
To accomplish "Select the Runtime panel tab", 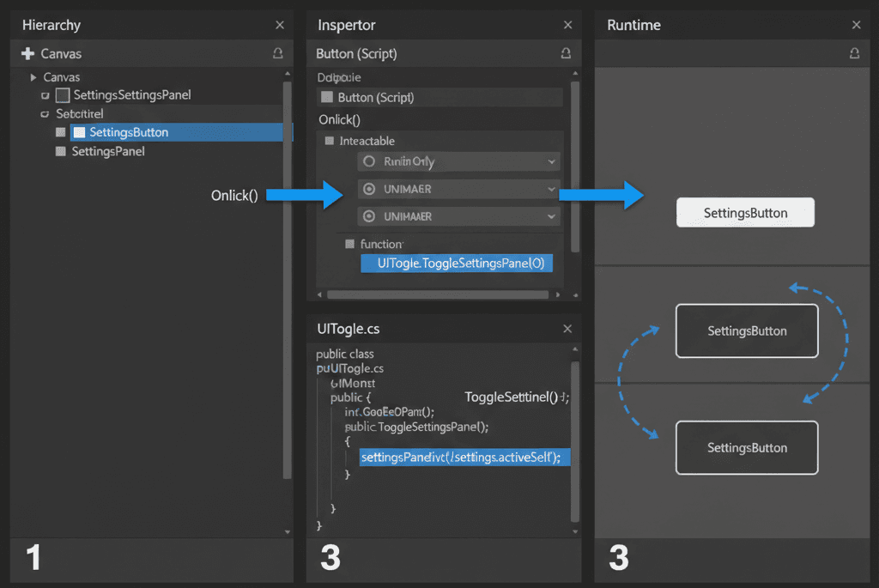I will pyautogui.click(x=634, y=25).
